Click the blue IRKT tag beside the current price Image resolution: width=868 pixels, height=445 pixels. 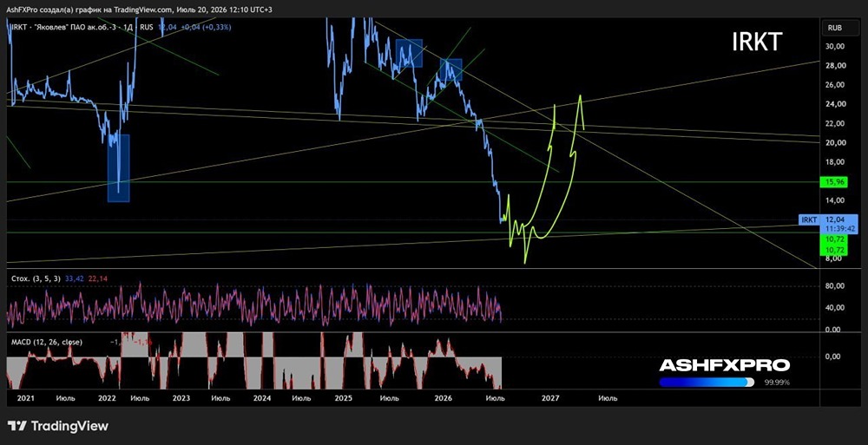pos(809,219)
